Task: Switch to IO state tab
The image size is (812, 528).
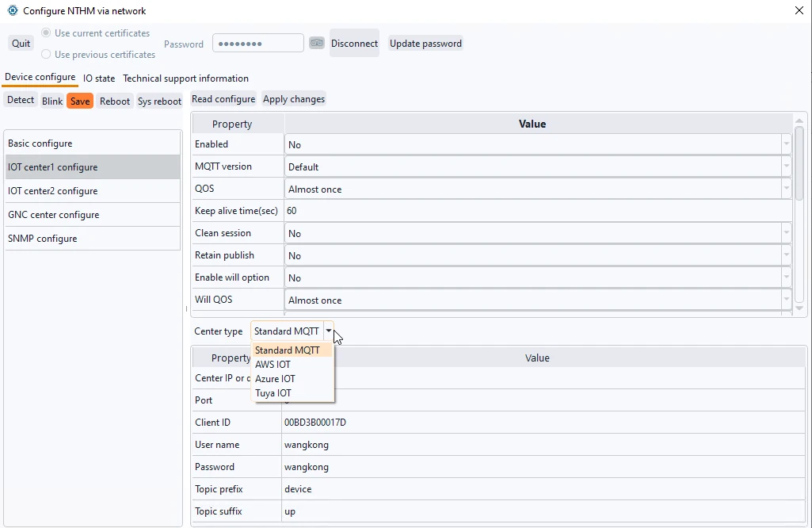Action: click(x=99, y=78)
